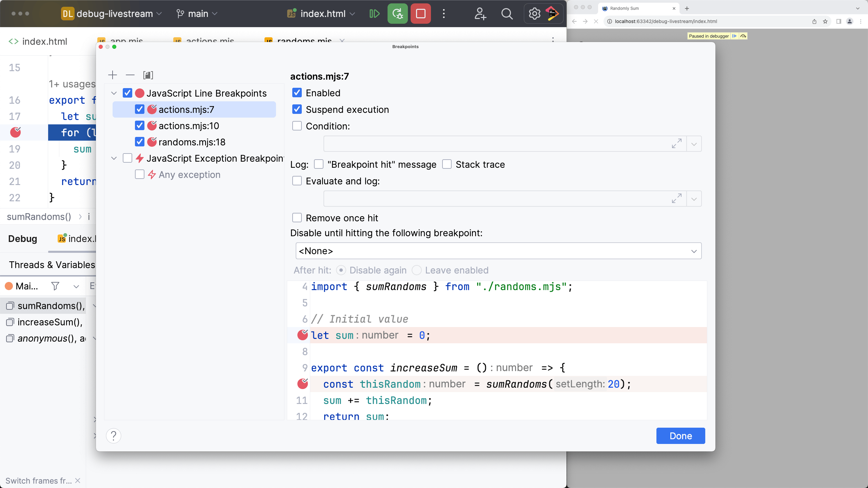Click the remove breakpoint minus icon
The height and width of the screenshot is (488, 868).
(x=130, y=75)
